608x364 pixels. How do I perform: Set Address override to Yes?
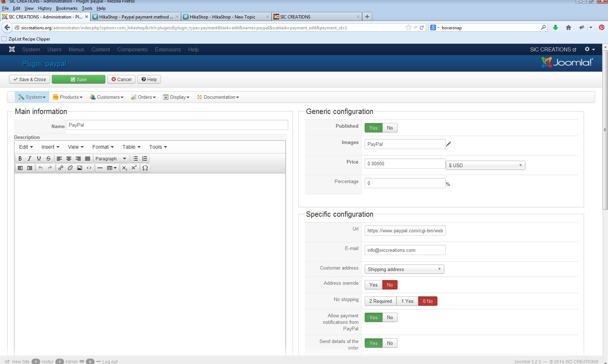click(373, 285)
